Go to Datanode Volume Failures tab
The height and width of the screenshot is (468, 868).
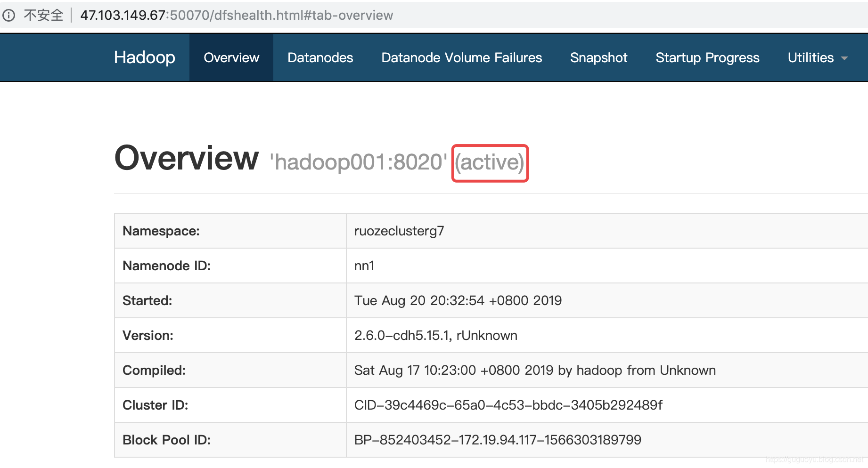pos(462,57)
